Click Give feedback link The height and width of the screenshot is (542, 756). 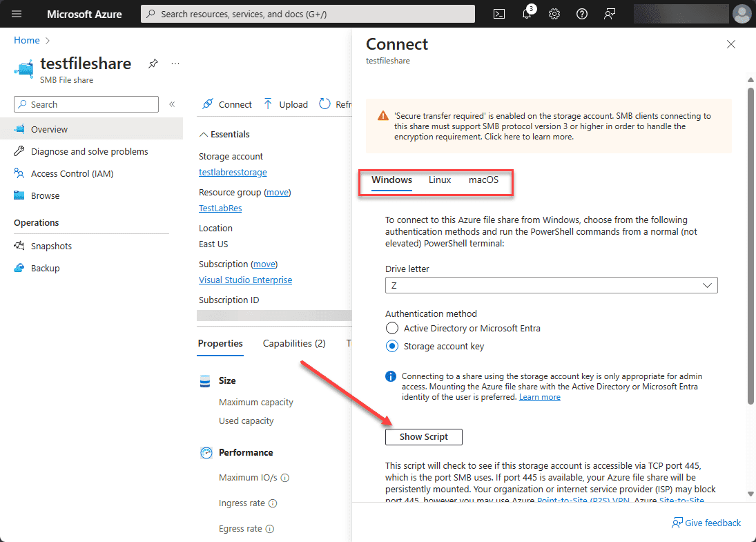[706, 523]
